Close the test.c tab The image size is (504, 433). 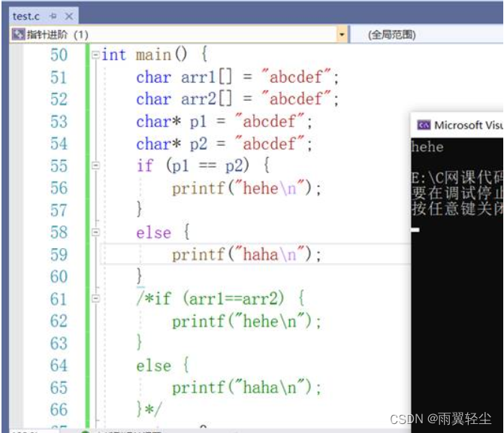pos(69,16)
